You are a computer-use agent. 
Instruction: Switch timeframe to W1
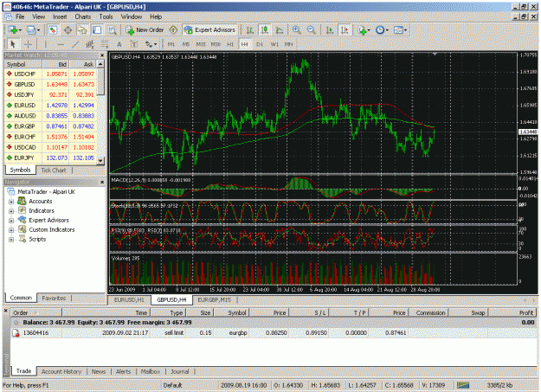(274, 44)
